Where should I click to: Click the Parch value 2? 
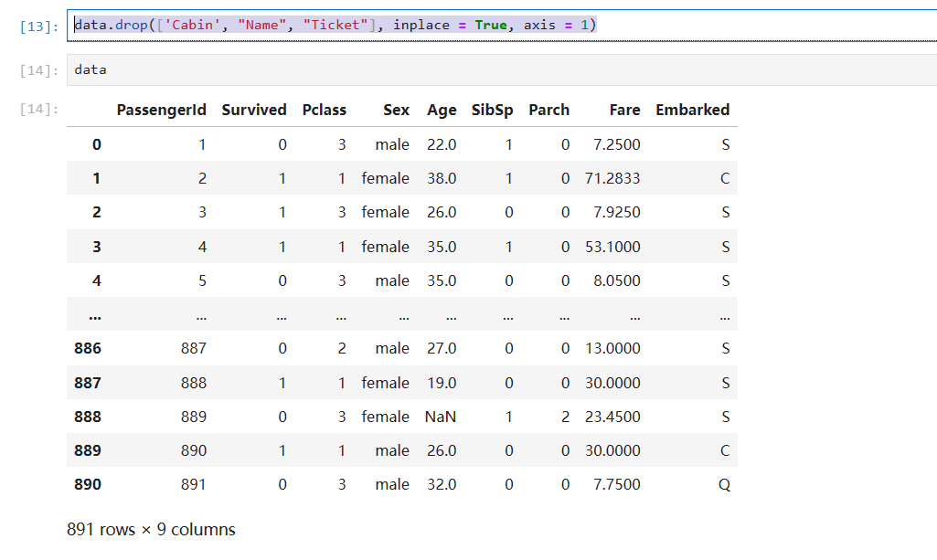pos(565,417)
